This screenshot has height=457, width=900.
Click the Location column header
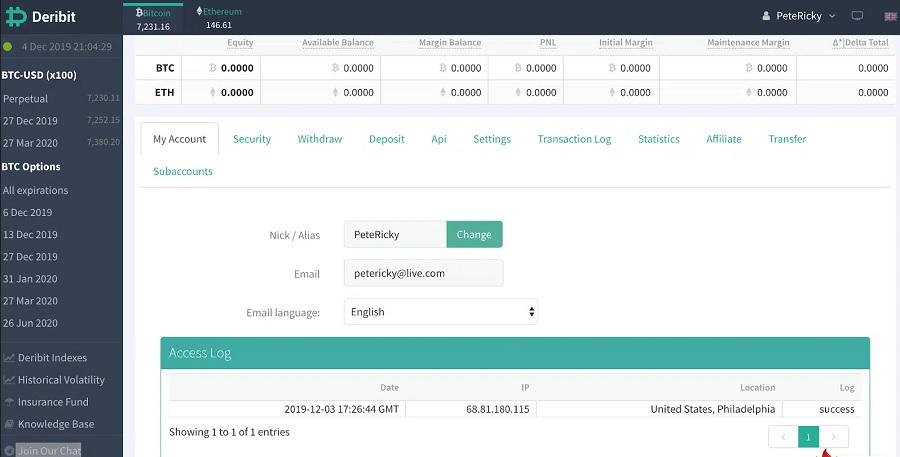click(758, 388)
